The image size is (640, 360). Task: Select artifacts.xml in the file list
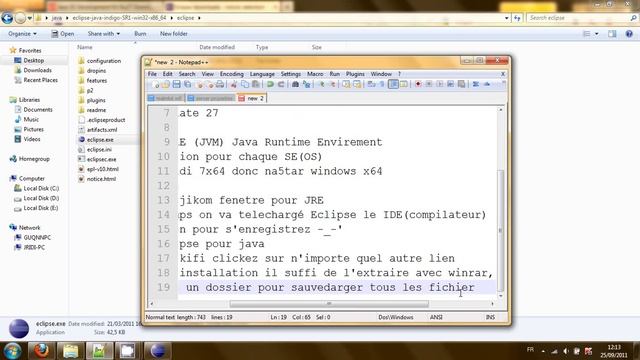tap(102, 130)
